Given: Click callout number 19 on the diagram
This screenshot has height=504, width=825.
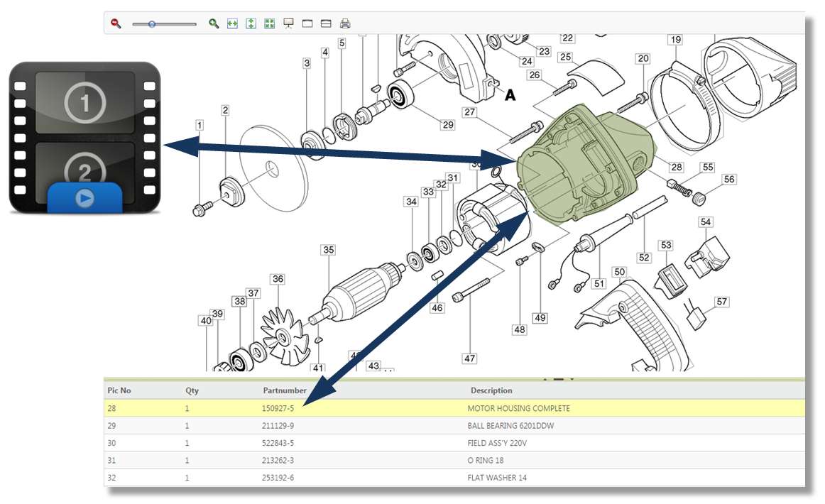Looking at the screenshot, I should coord(674,40).
